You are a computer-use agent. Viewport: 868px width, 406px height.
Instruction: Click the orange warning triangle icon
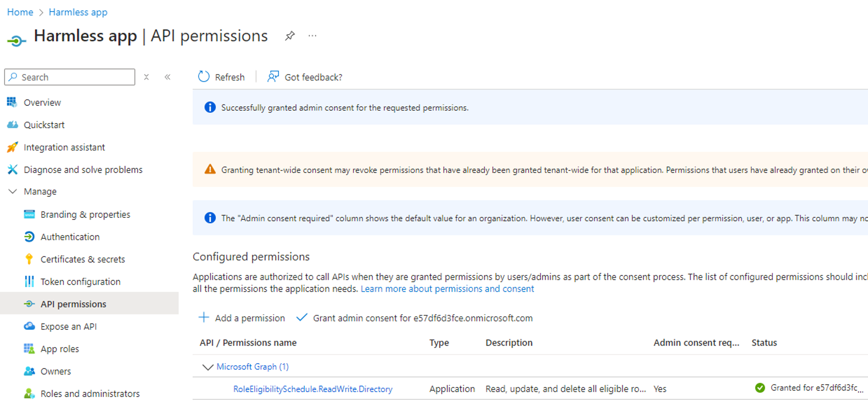tap(210, 169)
